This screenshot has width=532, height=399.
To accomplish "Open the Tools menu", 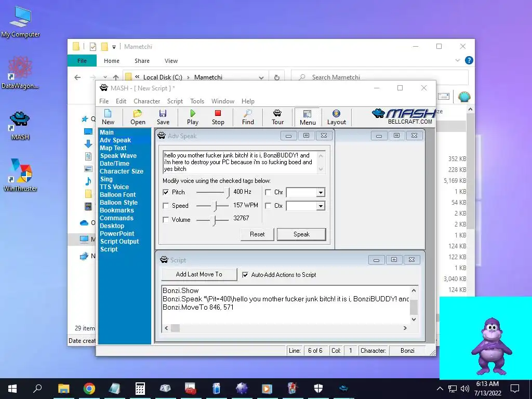I will [197, 101].
